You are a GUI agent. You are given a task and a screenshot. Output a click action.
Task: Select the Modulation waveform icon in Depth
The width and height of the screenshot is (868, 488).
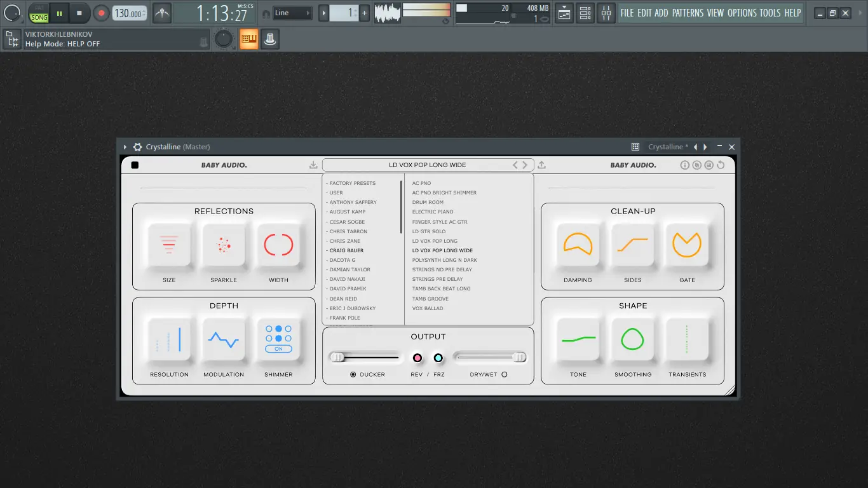coord(224,339)
